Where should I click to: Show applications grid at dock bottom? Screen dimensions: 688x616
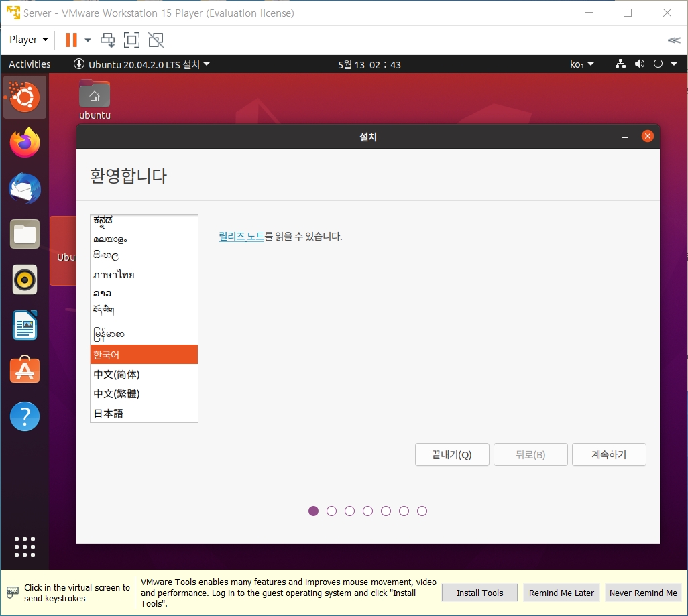tap(25, 547)
